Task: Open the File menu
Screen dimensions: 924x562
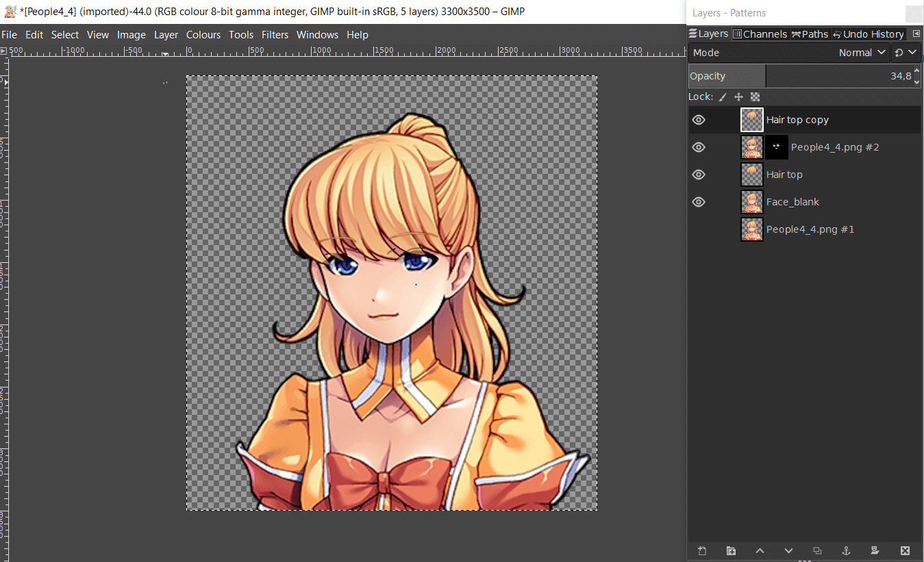Action: tap(10, 35)
